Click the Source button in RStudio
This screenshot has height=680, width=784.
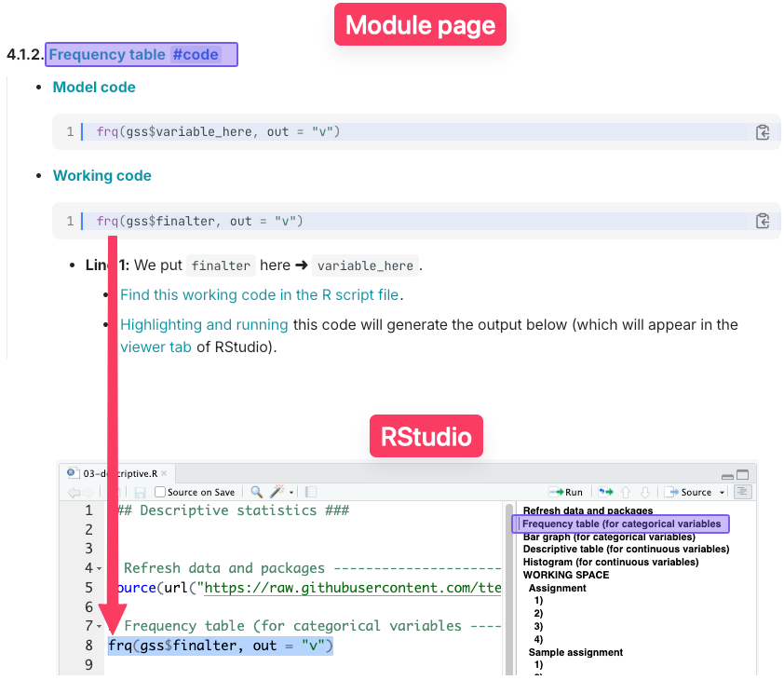point(687,492)
